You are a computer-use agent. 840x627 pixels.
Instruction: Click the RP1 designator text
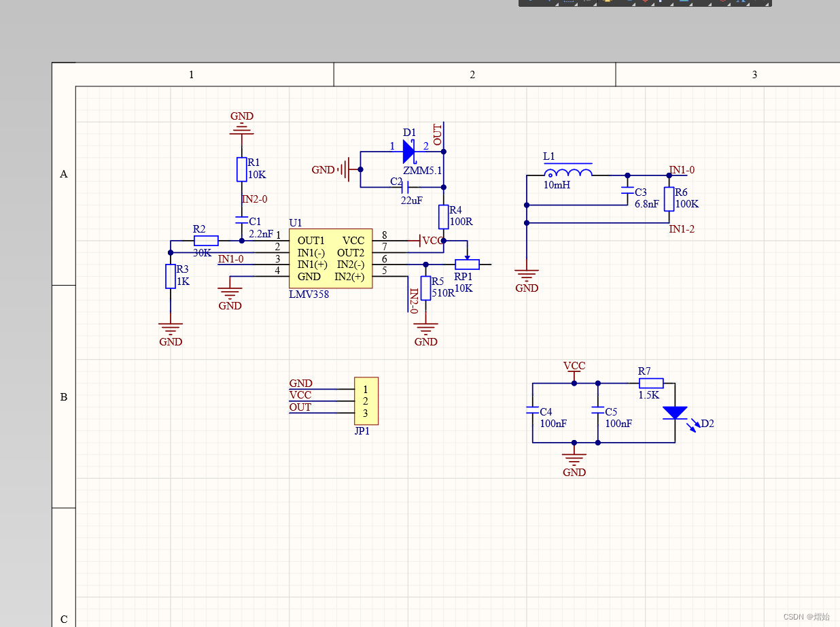463,277
